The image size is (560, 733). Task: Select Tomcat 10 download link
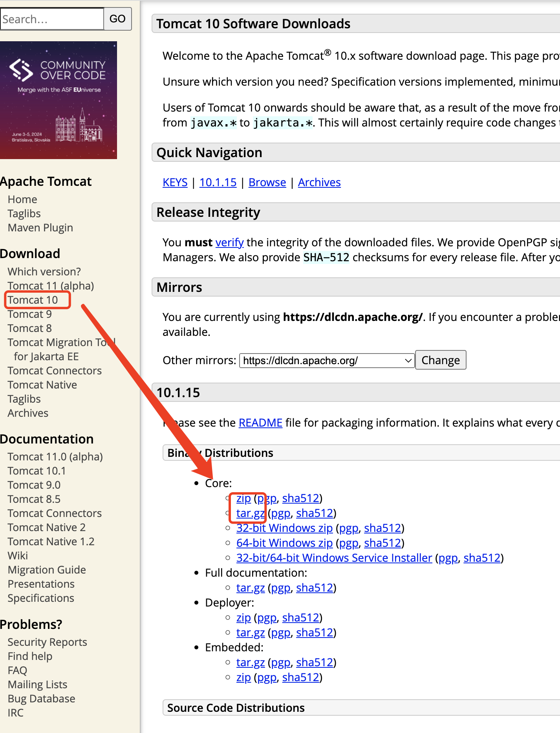pos(33,300)
